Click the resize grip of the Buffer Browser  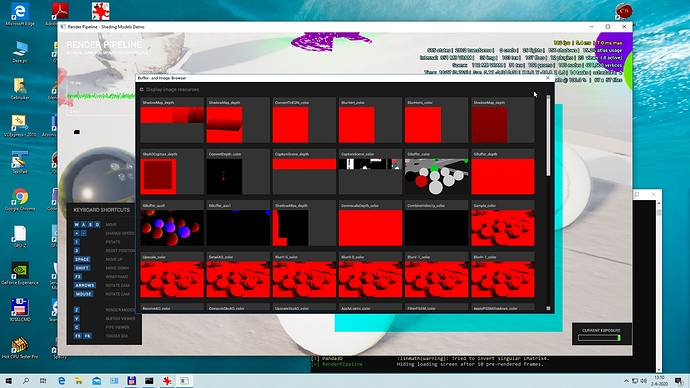548,308
